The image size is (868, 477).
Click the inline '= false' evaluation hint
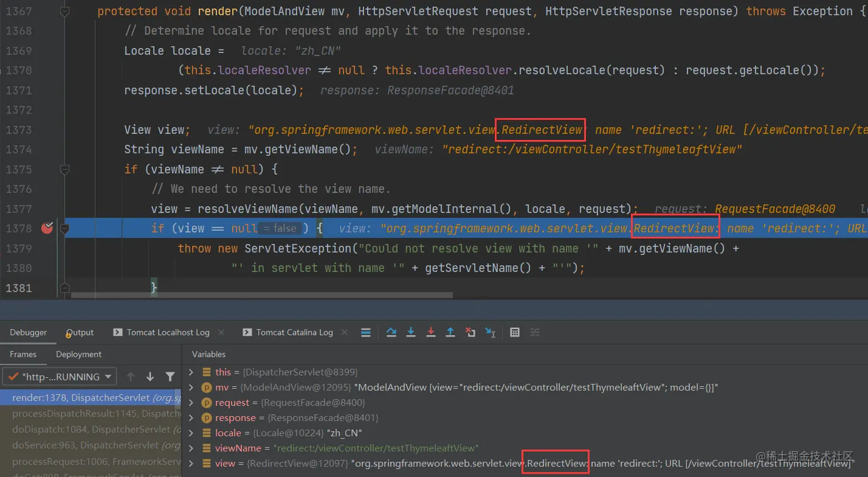point(281,229)
